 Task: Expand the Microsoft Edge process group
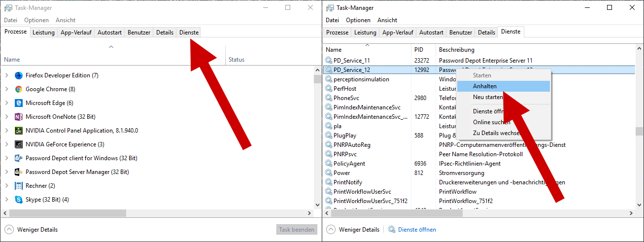click(x=6, y=103)
